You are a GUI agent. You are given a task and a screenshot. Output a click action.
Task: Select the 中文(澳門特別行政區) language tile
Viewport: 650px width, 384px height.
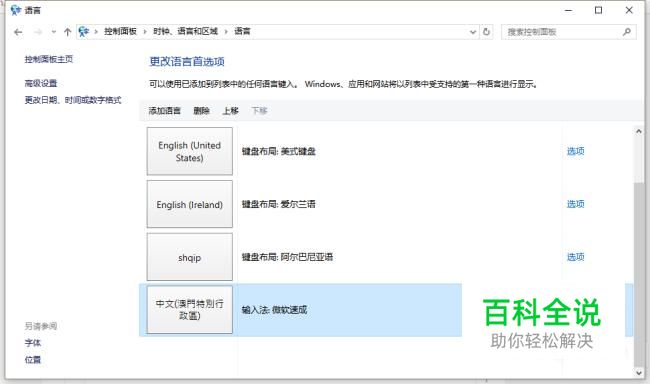(x=189, y=309)
